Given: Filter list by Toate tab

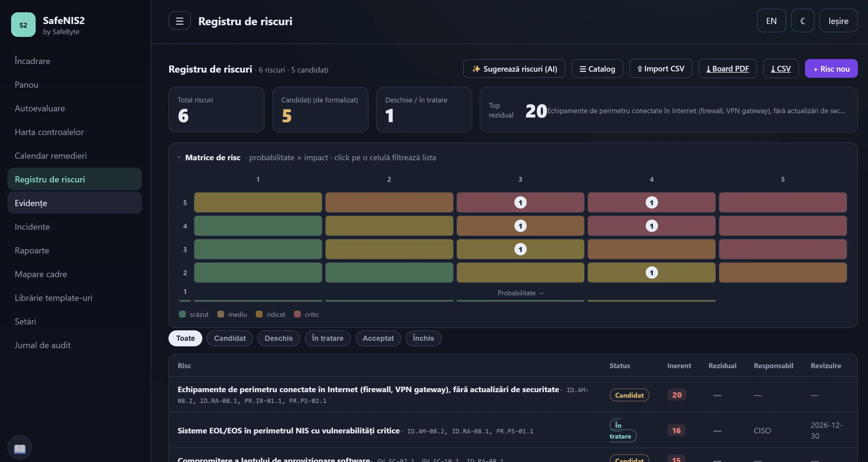Looking at the screenshot, I should [185, 338].
